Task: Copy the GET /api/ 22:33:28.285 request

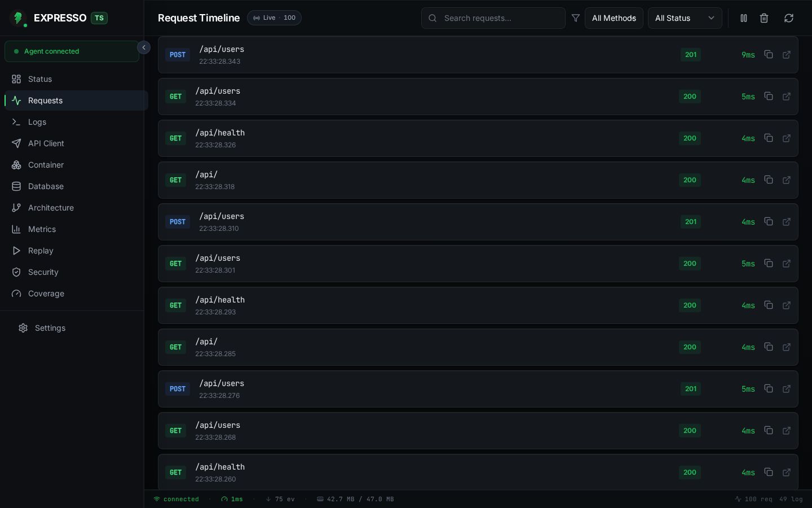Action: (x=769, y=347)
